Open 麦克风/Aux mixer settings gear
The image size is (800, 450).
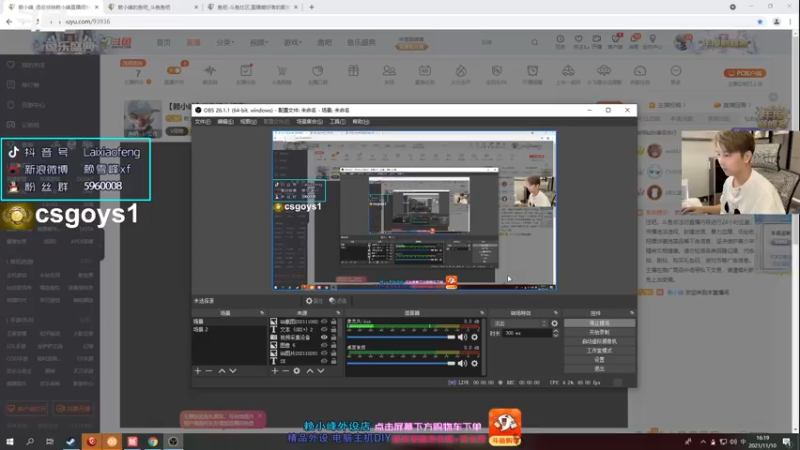474,337
